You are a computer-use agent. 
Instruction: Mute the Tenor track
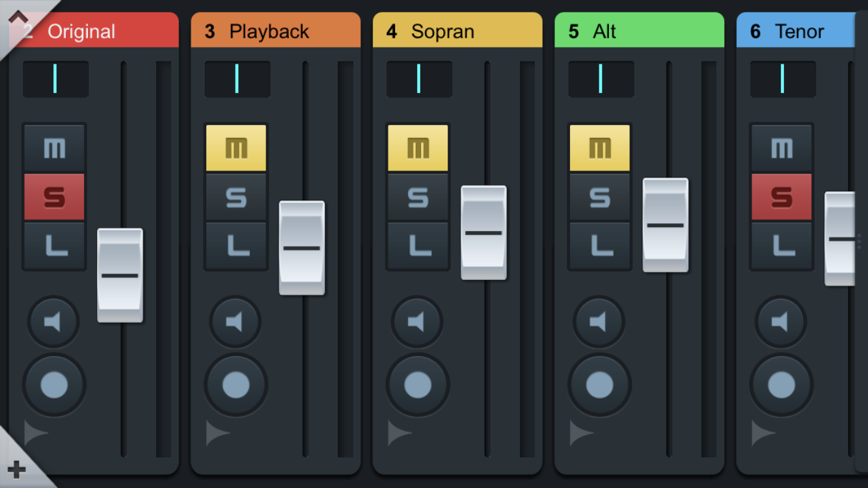781,148
